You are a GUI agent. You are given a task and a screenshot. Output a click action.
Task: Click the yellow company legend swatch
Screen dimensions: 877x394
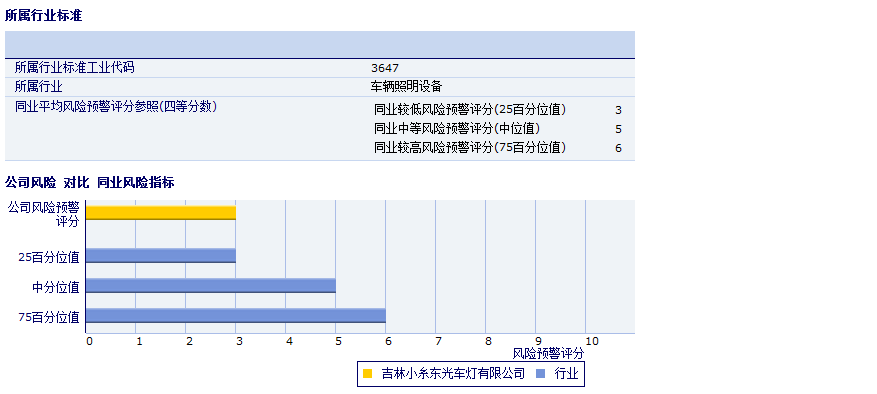click(x=367, y=373)
